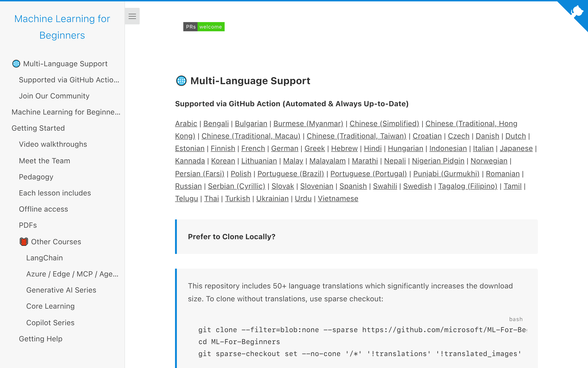Open the Serbian (Cyrillic) translation link

tap(237, 186)
